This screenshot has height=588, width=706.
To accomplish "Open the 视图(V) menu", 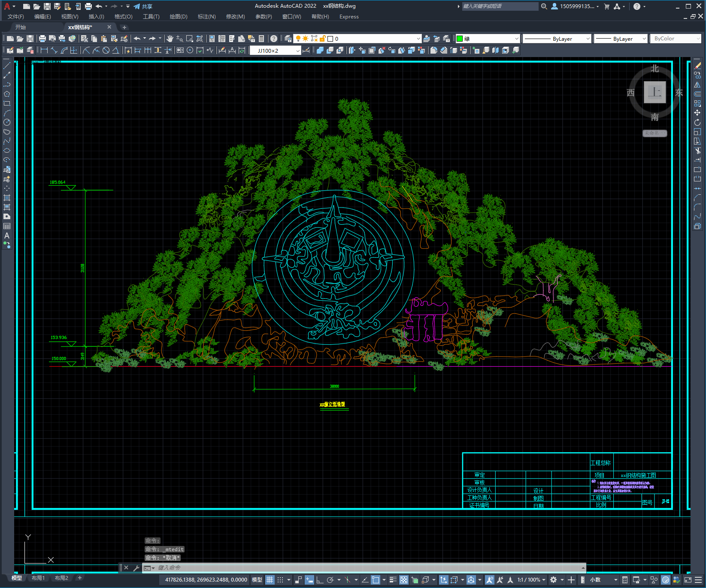I will click(x=70, y=17).
